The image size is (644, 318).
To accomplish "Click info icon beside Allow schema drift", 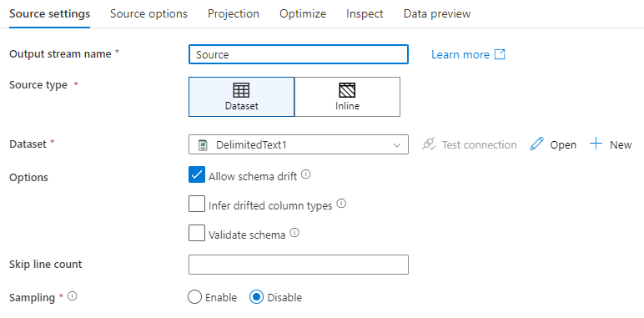I will tap(305, 174).
